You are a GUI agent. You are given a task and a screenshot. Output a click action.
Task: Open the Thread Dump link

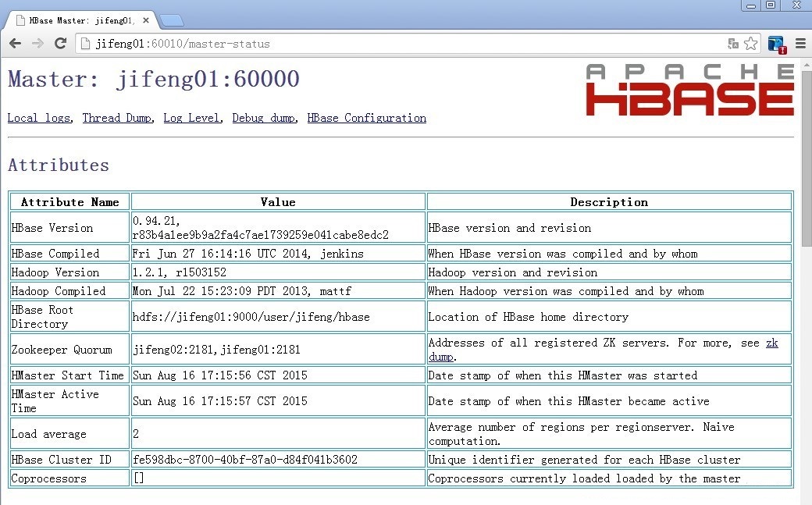coord(116,118)
